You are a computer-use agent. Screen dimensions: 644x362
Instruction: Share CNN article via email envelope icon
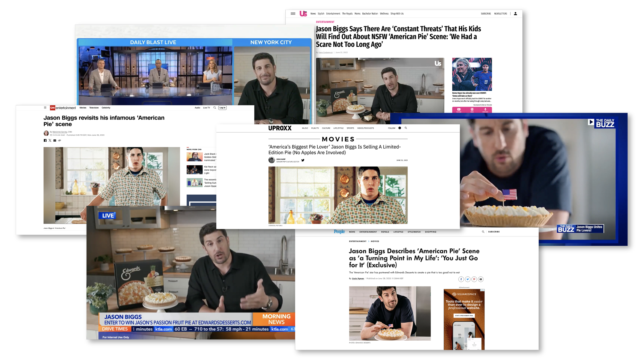click(55, 140)
